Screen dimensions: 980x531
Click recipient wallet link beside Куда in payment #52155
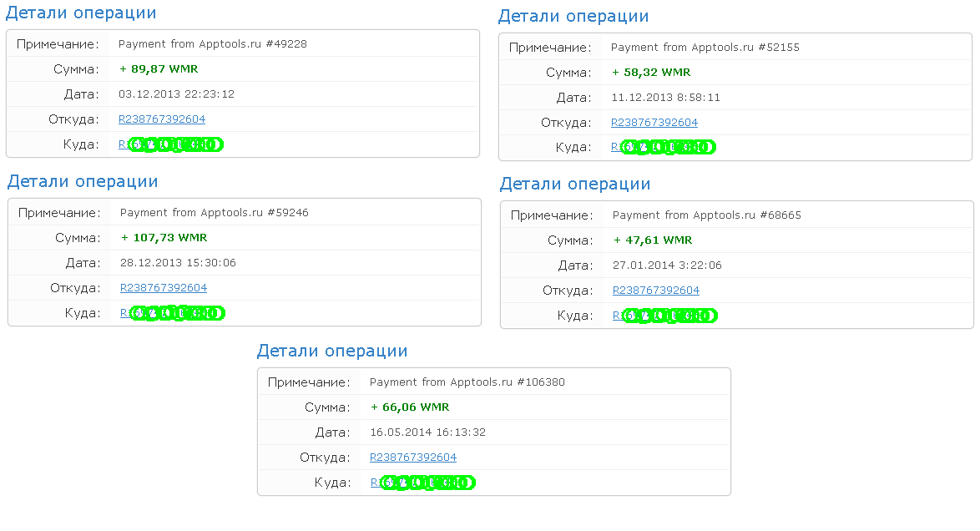click(663, 148)
